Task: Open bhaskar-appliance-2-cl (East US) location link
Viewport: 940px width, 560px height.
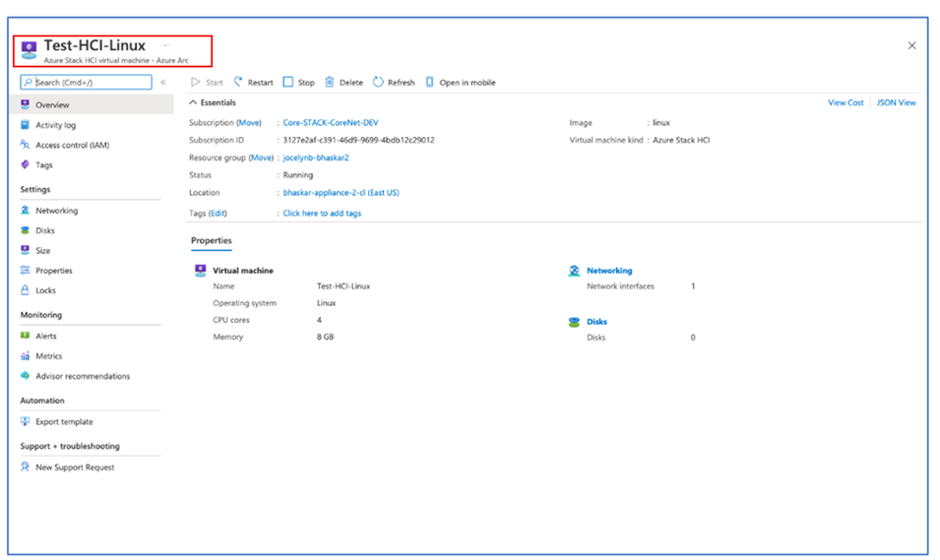Action: point(342,193)
